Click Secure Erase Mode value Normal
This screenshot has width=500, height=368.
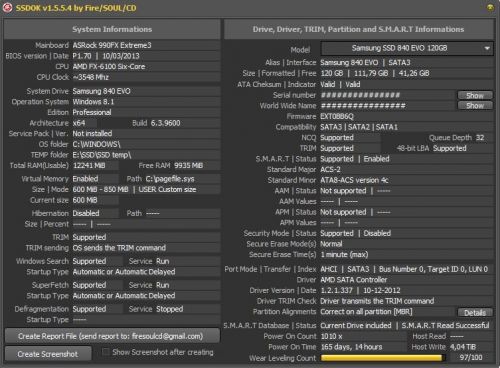click(331, 244)
